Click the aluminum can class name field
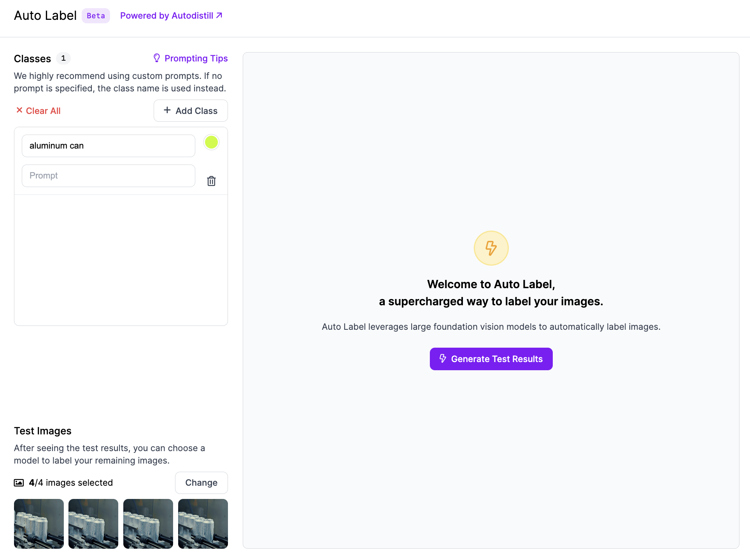This screenshot has height=560, width=750. [x=108, y=145]
